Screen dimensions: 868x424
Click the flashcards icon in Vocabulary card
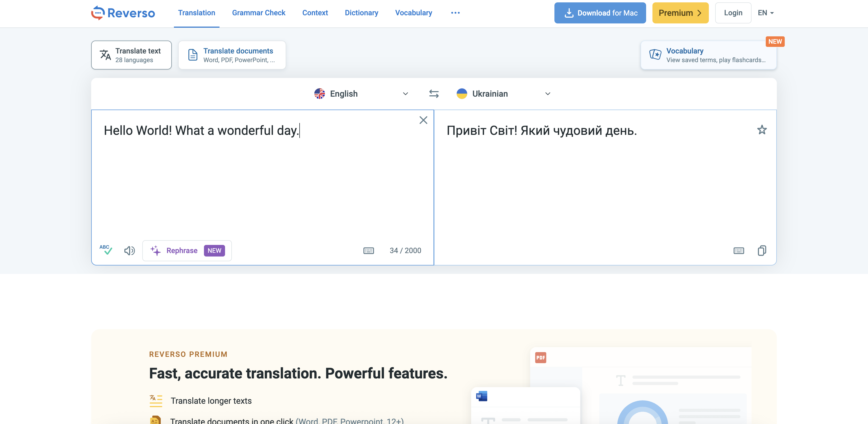click(655, 55)
